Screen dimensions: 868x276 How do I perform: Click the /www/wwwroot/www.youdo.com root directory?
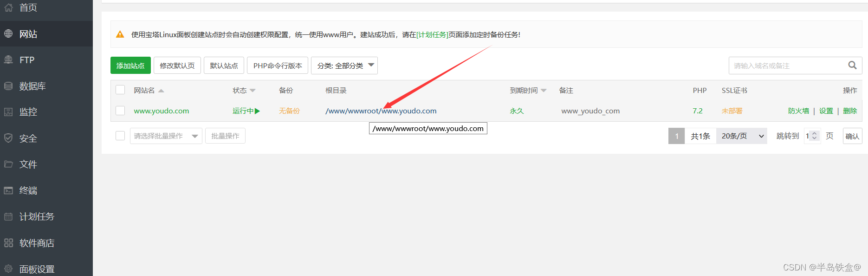click(381, 111)
